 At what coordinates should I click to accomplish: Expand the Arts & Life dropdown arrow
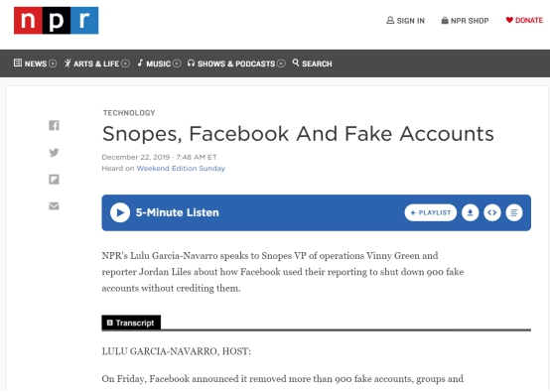click(x=125, y=64)
